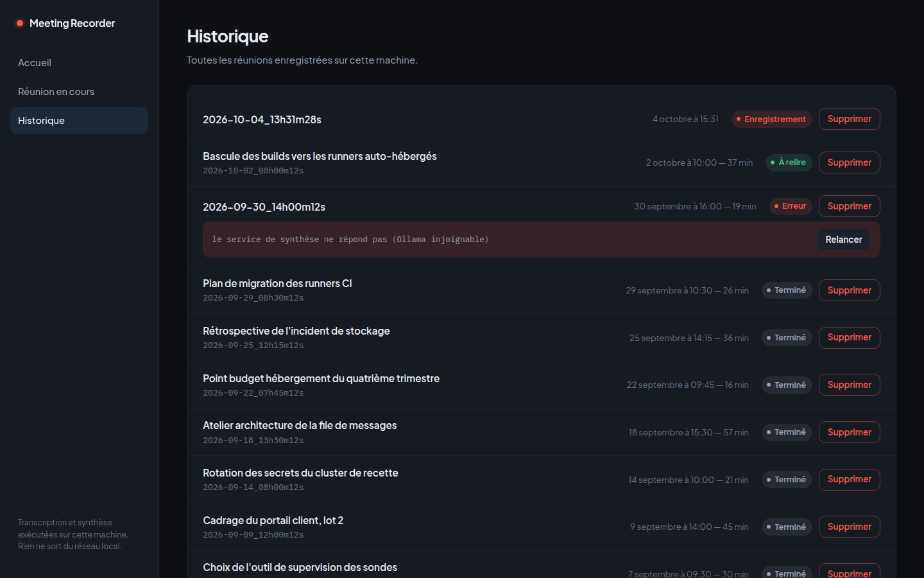Screen dimensions: 924x578
Task: Open "Atelier architecture de la file de messages"
Action: pos(300,425)
